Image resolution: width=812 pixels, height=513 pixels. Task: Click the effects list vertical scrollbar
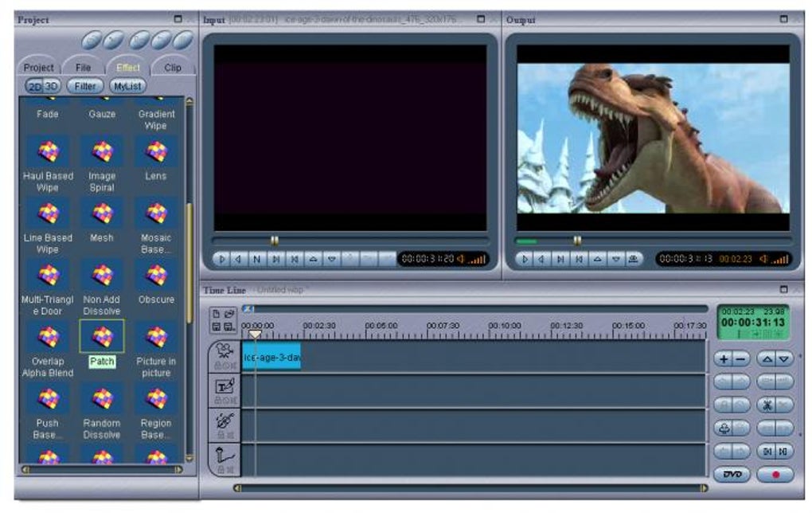tap(189, 280)
